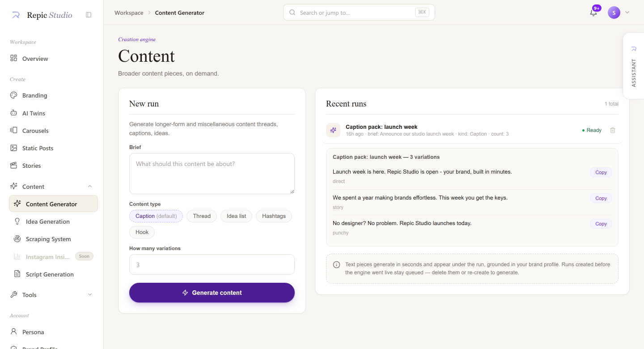This screenshot has height=349, width=644.
Task: Click the 'story' caption tag
Action: 338,207
